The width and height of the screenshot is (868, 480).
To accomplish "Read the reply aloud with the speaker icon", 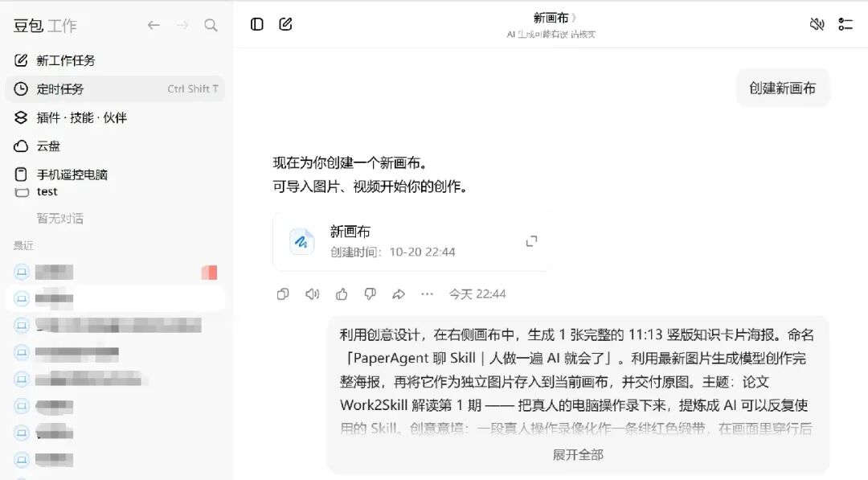I will (312, 294).
